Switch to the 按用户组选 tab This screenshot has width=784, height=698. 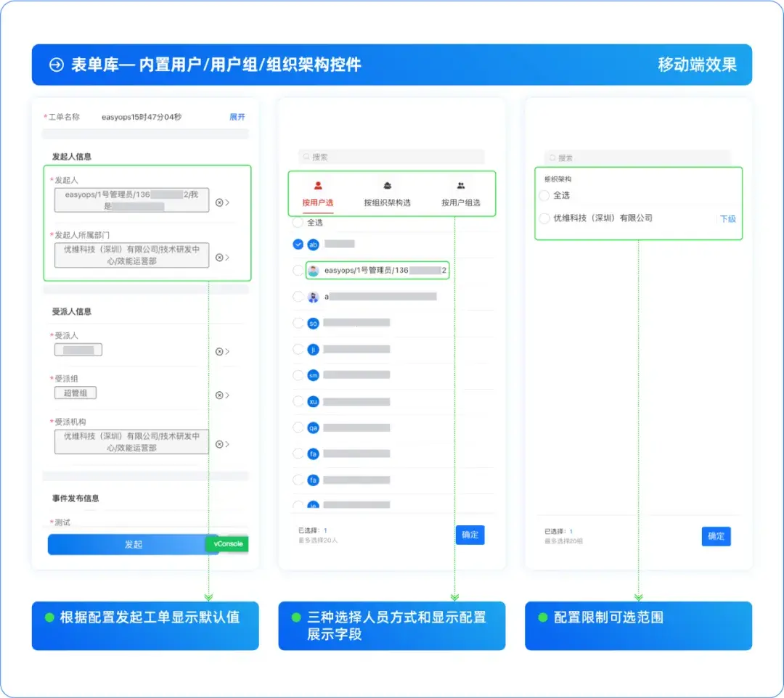[x=461, y=202]
